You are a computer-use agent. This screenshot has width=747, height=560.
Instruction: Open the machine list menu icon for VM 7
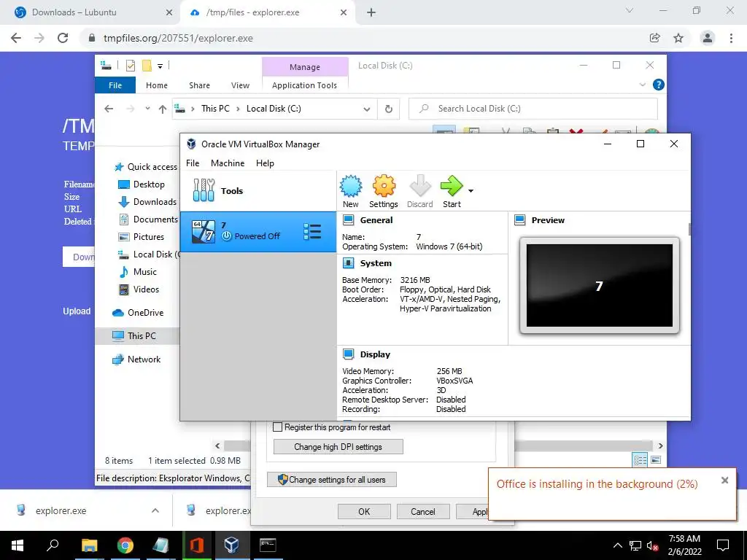(x=312, y=232)
